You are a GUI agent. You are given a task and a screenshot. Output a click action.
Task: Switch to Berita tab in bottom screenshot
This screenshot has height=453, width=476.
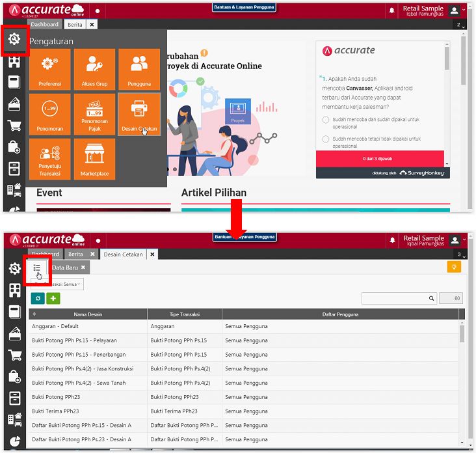point(75,254)
